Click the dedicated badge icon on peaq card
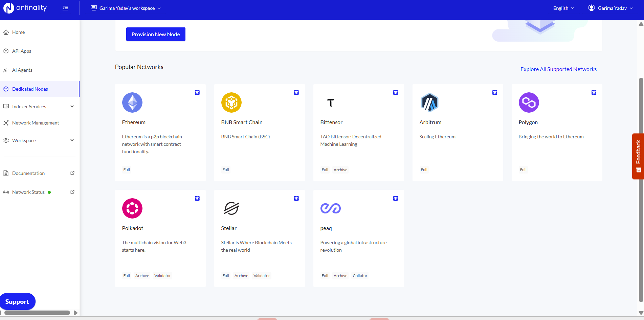Image resolution: width=644 pixels, height=320 pixels. [x=396, y=198]
